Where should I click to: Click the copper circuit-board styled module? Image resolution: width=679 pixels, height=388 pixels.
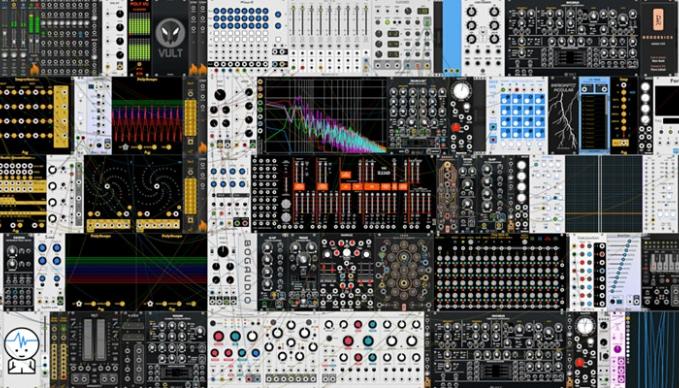click(x=447, y=195)
